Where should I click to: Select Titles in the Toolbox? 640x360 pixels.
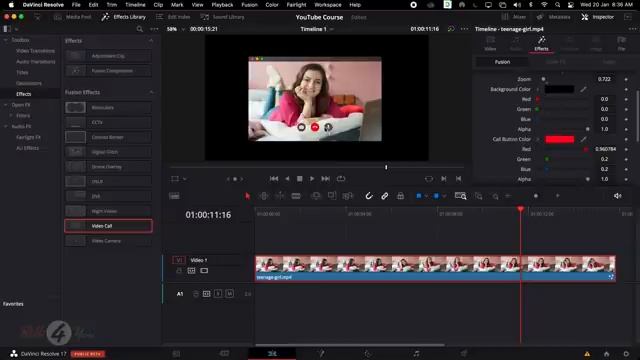point(22,73)
